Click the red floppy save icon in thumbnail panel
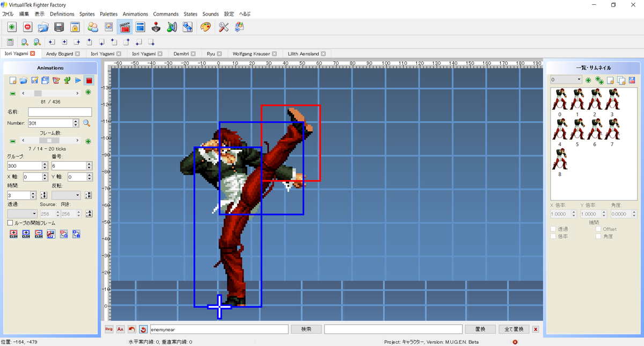The image size is (644, 346). (632, 80)
